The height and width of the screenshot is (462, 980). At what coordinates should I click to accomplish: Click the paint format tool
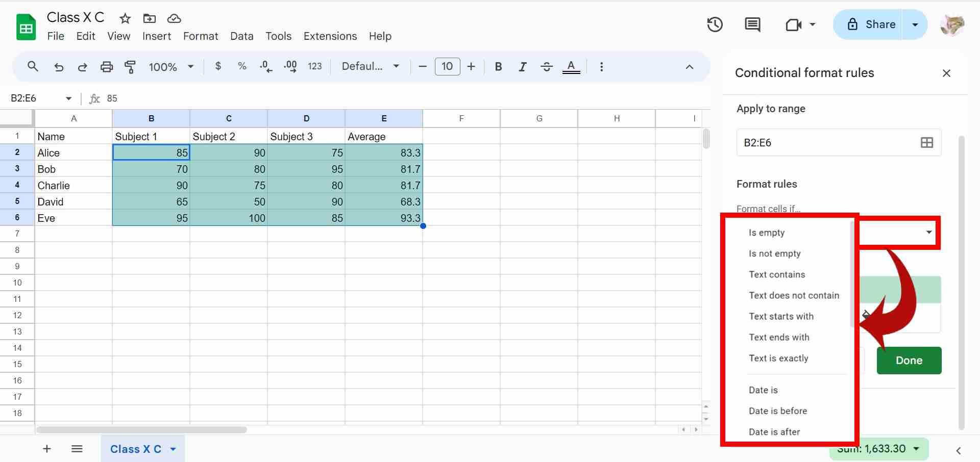[130, 66]
